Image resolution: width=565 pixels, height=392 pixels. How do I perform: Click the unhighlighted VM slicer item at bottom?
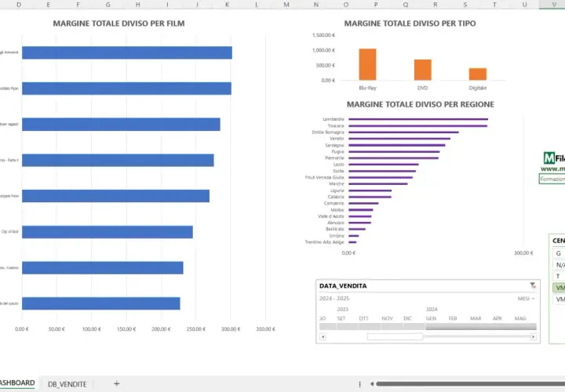tap(559, 299)
